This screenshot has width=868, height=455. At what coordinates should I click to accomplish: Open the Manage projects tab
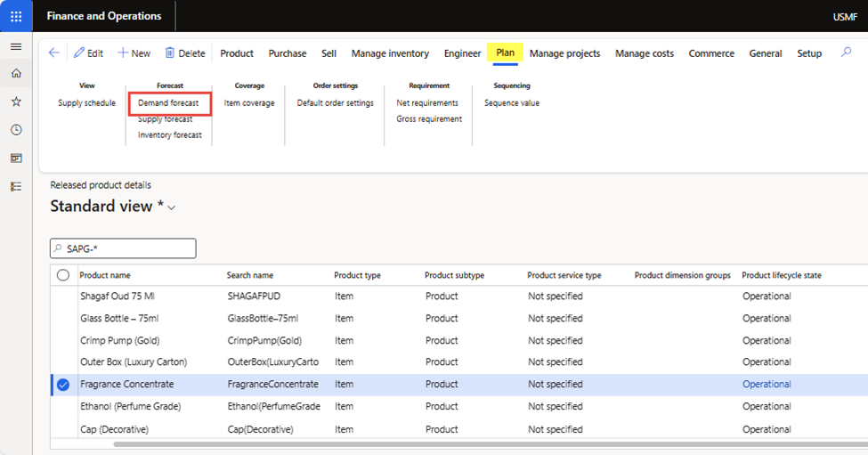pos(564,53)
